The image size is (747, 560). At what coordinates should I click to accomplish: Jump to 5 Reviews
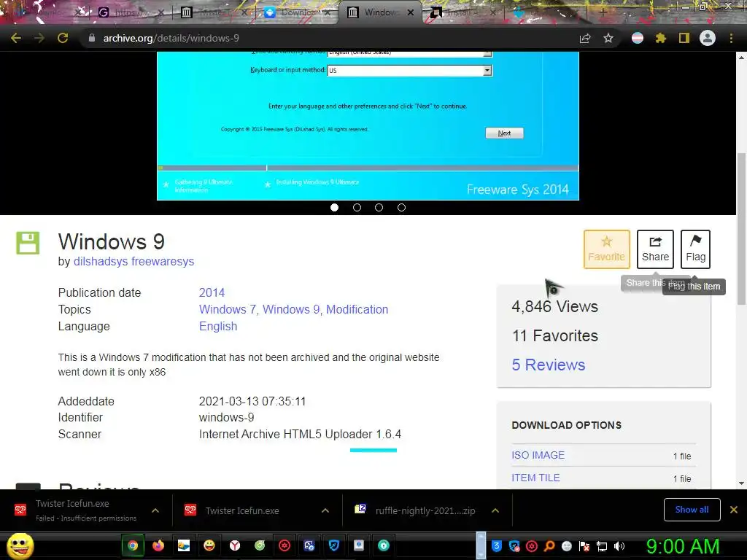(549, 365)
